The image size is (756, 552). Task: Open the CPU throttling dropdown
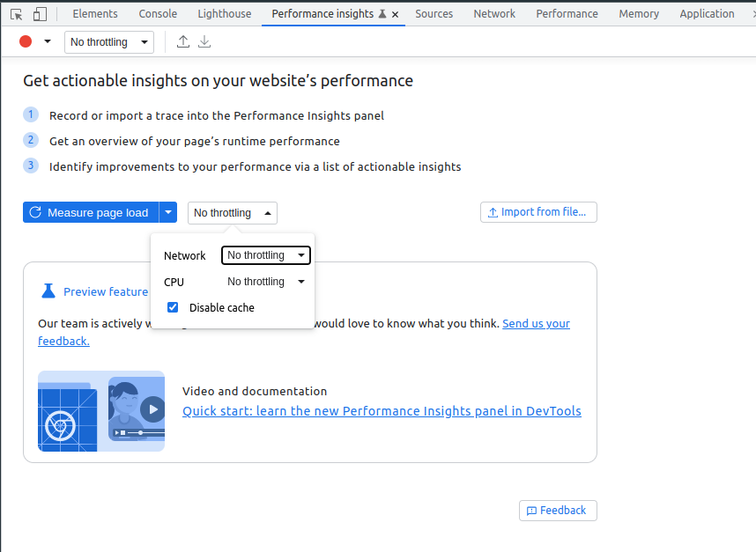click(x=266, y=282)
